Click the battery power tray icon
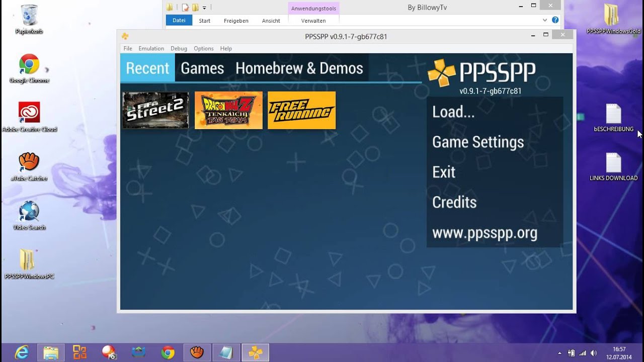 [572, 353]
